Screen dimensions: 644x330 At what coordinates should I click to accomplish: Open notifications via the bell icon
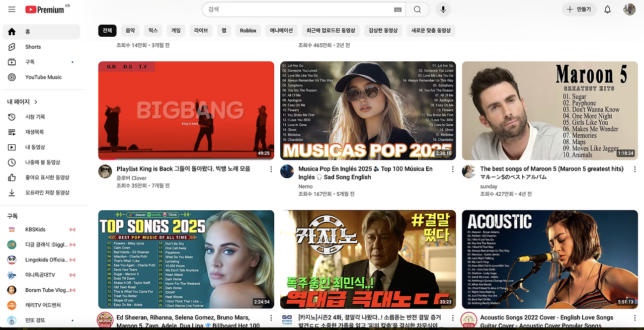pyautogui.click(x=607, y=9)
